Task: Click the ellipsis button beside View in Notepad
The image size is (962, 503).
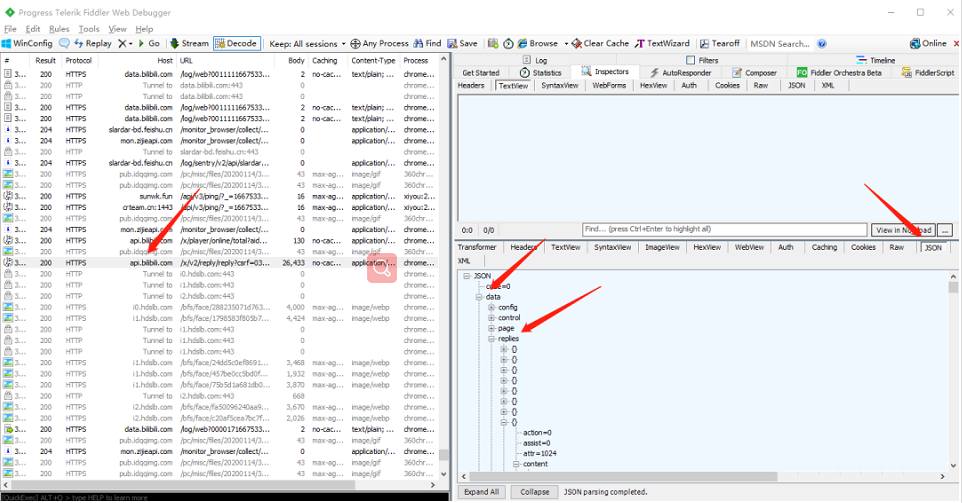Action: (x=945, y=230)
